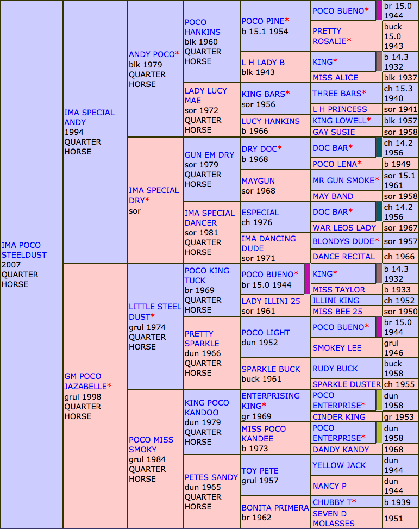View the PETES SANDY horse entry

[x=211, y=477]
